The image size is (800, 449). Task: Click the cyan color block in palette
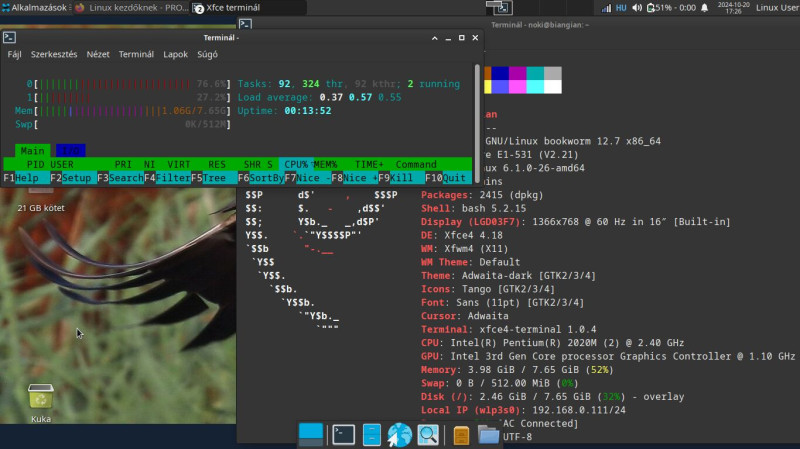tap(535, 73)
